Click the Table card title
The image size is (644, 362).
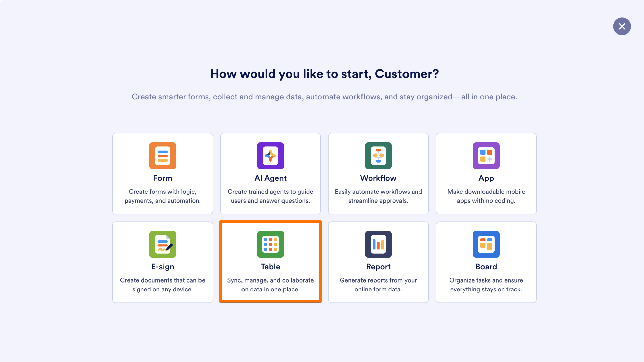[x=270, y=267]
